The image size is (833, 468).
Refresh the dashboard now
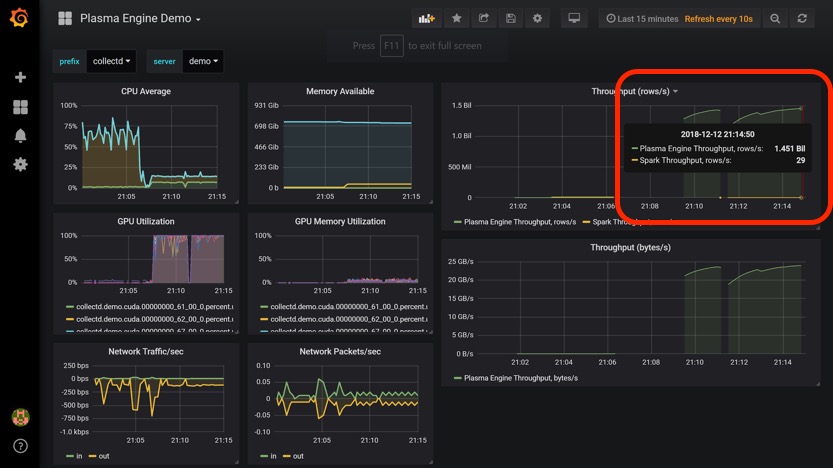pos(802,18)
